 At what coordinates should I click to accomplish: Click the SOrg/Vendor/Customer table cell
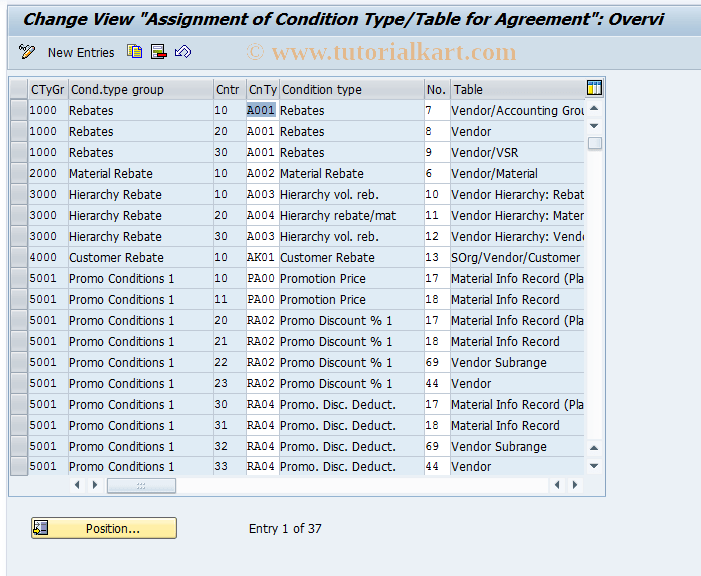[x=517, y=257]
